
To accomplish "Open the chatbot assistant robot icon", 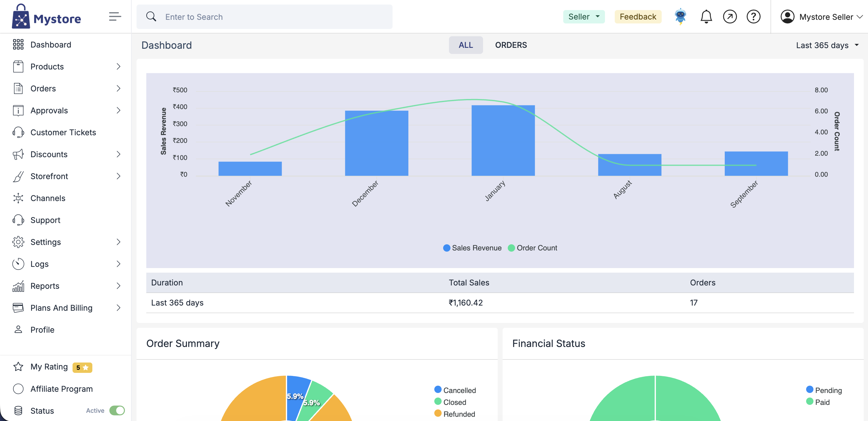I will point(680,16).
